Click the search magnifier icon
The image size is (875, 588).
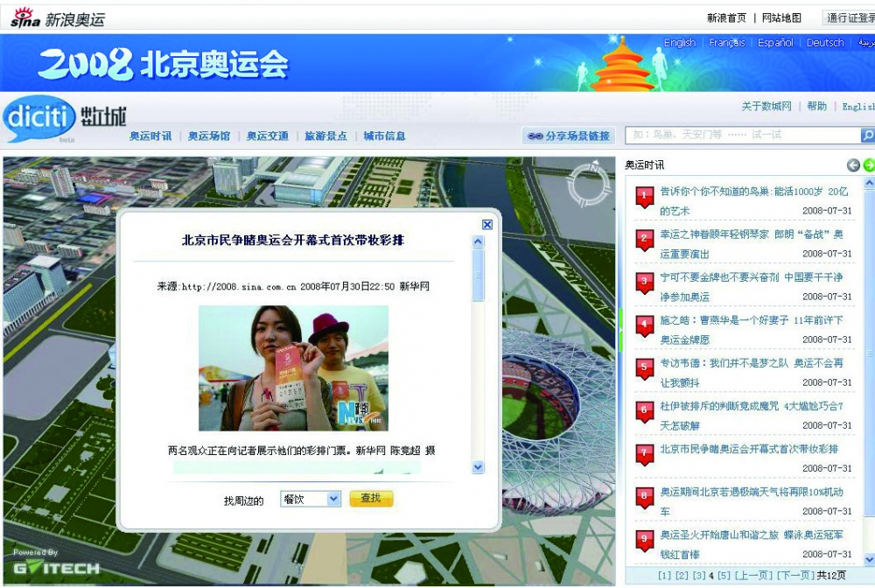coord(866,136)
